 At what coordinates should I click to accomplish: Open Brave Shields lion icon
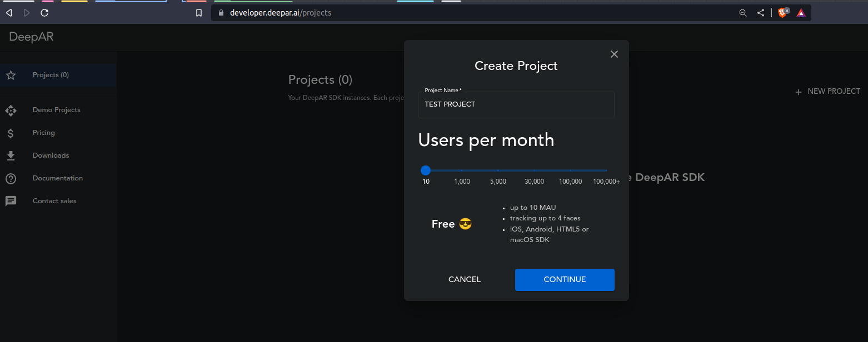pos(784,13)
